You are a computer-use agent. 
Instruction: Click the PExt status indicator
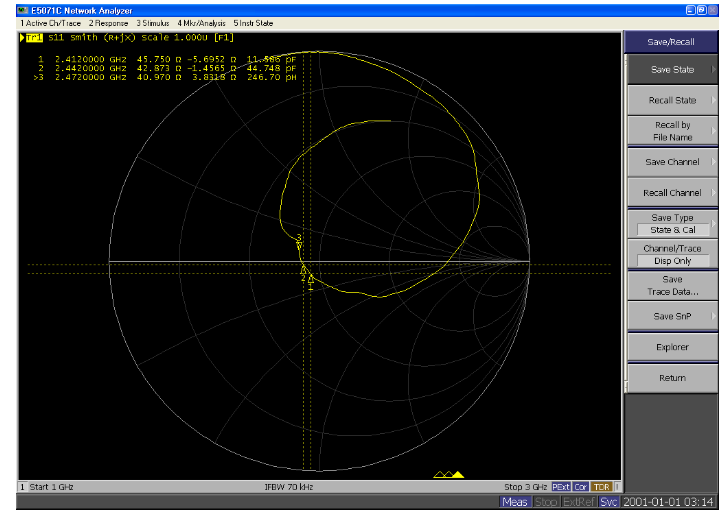coord(561,487)
